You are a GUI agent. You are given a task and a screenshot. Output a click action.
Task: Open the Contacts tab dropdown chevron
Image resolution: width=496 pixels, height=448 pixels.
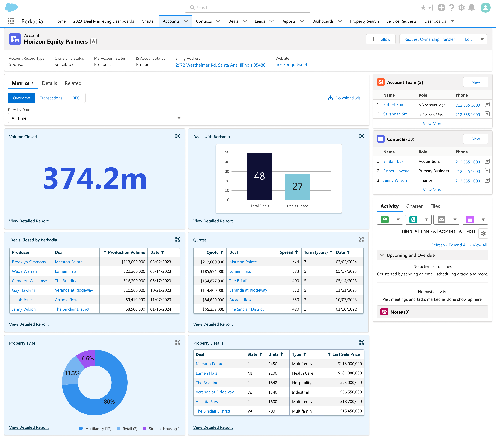218,21
